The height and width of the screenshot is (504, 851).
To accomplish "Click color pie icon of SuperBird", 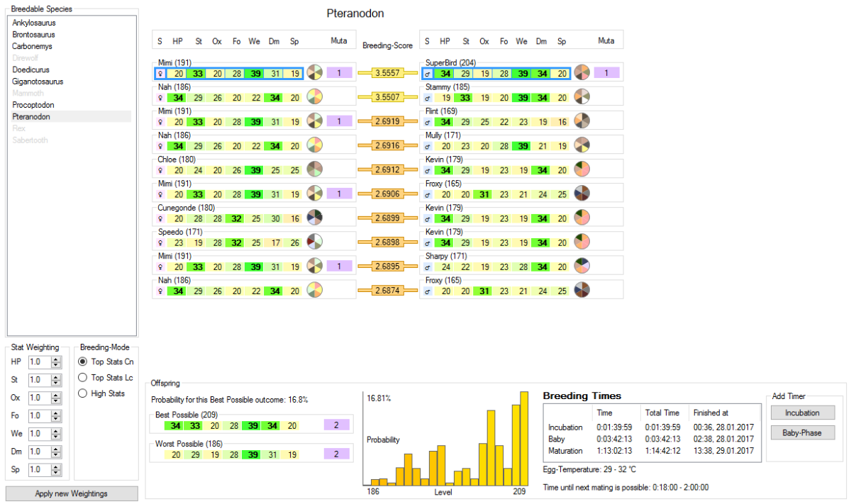I will pyautogui.click(x=582, y=72).
